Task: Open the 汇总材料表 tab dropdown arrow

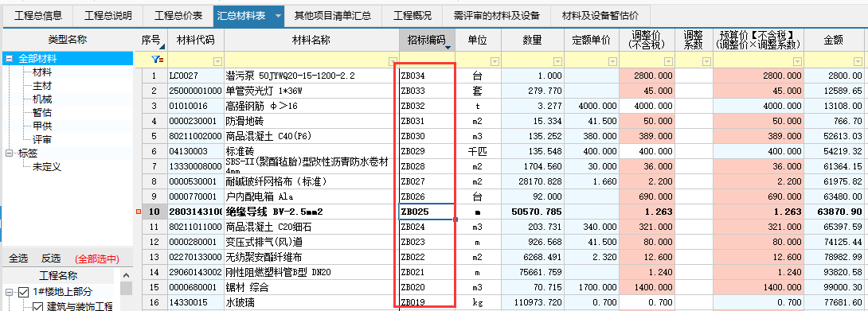Action: [279, 16]
